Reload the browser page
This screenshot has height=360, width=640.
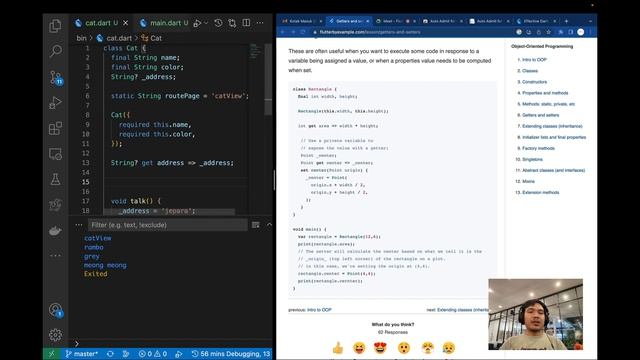303,32
